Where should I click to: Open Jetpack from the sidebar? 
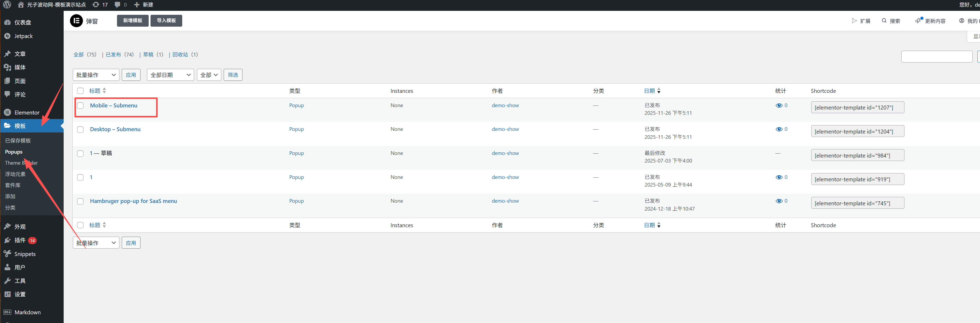[x=23, y=36]
